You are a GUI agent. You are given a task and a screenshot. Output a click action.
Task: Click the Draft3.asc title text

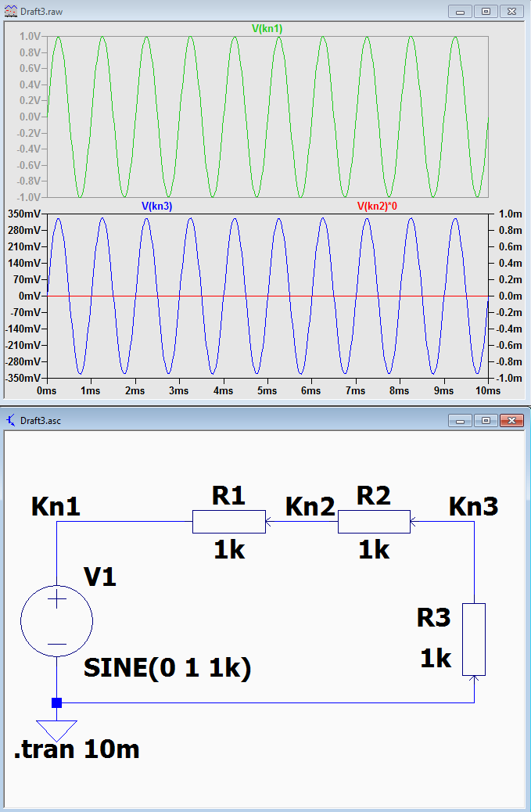pos(41,421)
